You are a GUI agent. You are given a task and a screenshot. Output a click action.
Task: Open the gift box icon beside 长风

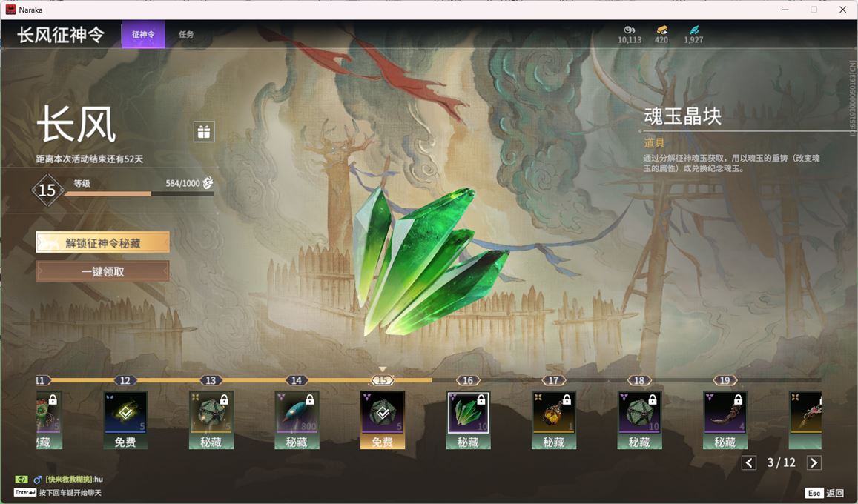tap(203, 132)
